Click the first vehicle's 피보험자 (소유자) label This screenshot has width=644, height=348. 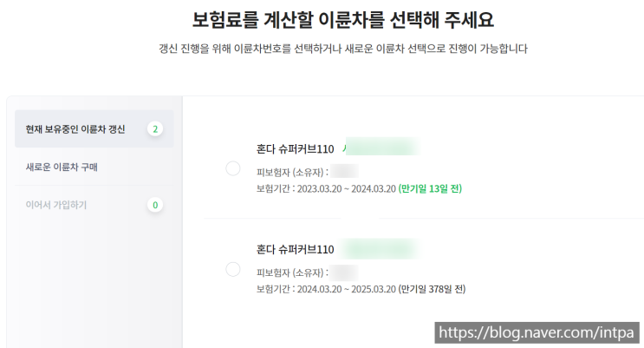pyautogui.click(x=292, y=171)
